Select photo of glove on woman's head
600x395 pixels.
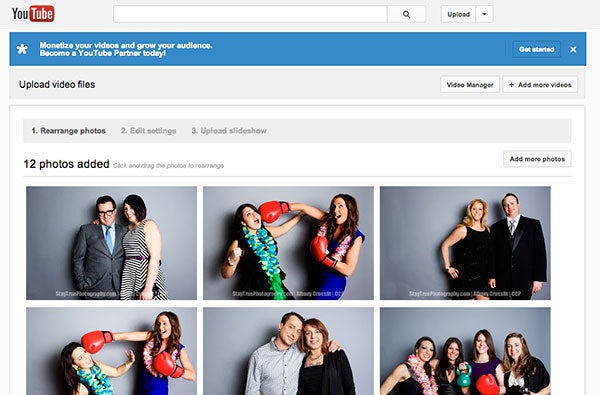(x=111, y=351)
